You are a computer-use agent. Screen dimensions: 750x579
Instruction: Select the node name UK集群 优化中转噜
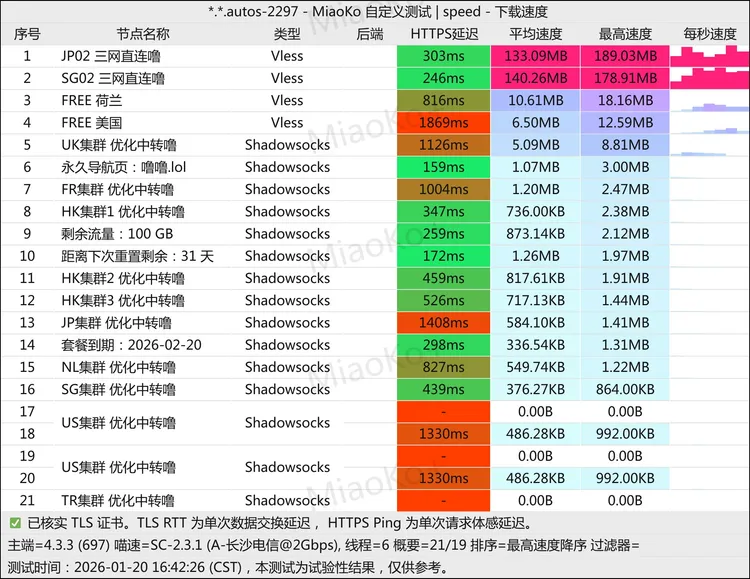pyautogui.click(x=118, y=145)
